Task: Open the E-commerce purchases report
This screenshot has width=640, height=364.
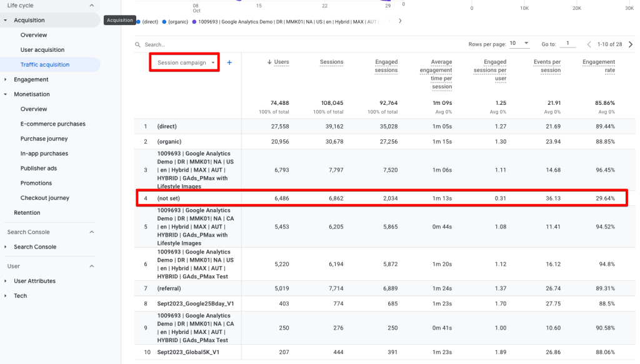Action: point(53,124)
